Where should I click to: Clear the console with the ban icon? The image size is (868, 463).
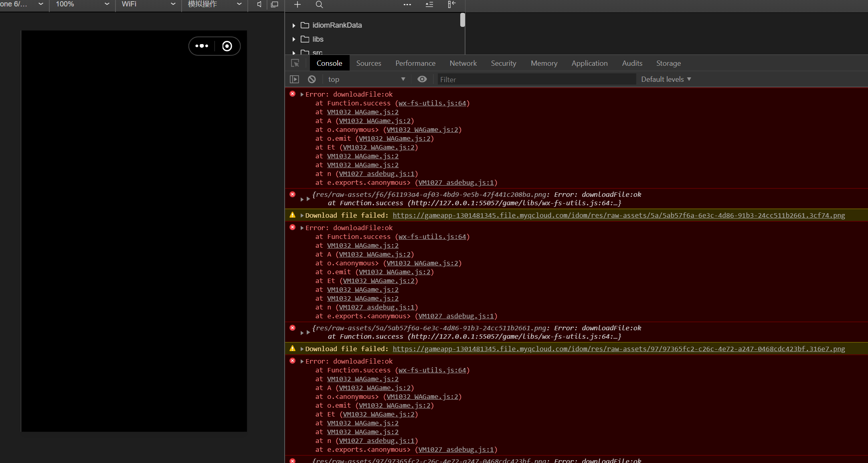[312, 79]
